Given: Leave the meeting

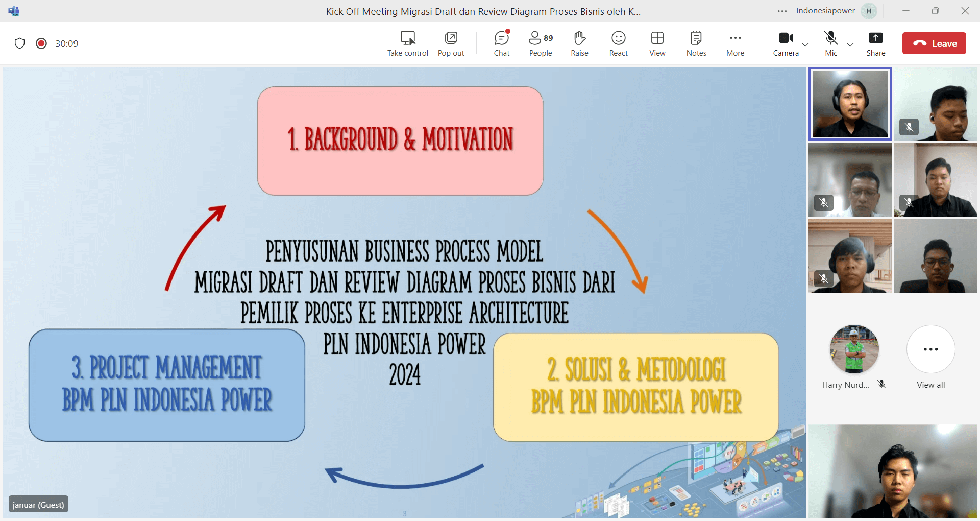Looking at the screenshot, I should pyautogui.click(x=934, y=43).
